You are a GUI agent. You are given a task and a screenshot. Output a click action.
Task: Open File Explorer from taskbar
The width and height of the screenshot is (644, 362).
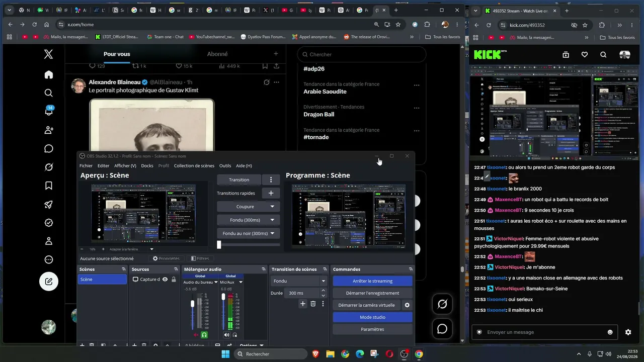[330, 354]
